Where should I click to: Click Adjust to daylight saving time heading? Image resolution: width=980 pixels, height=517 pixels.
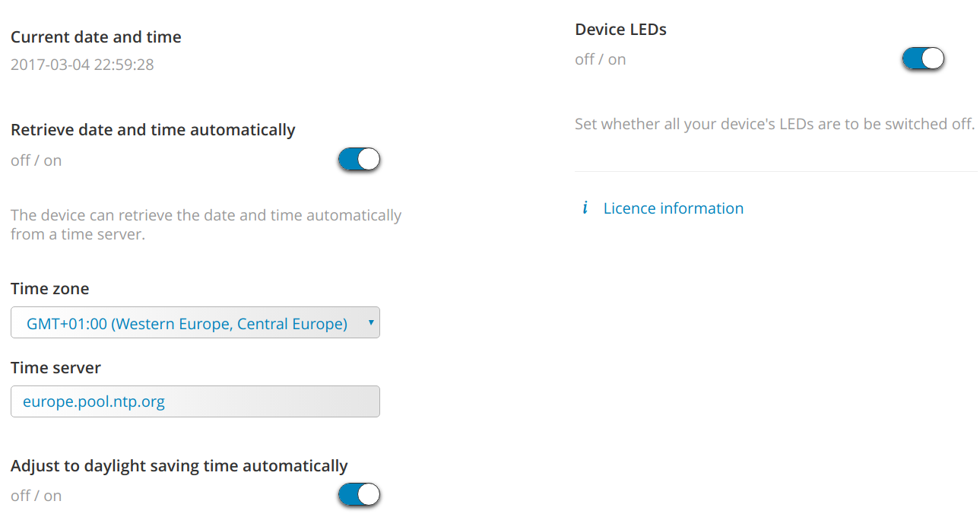point(179,466)
